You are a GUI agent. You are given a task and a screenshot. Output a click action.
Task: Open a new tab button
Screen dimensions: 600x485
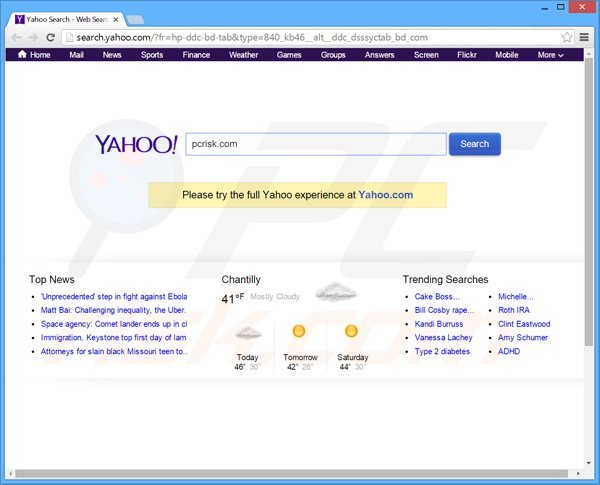pos(135,20)
